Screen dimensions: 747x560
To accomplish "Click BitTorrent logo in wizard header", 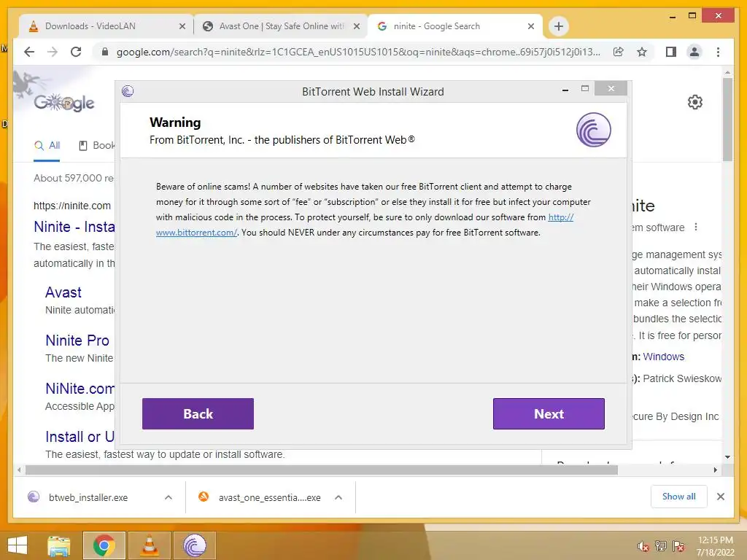I will coord(593,130).
